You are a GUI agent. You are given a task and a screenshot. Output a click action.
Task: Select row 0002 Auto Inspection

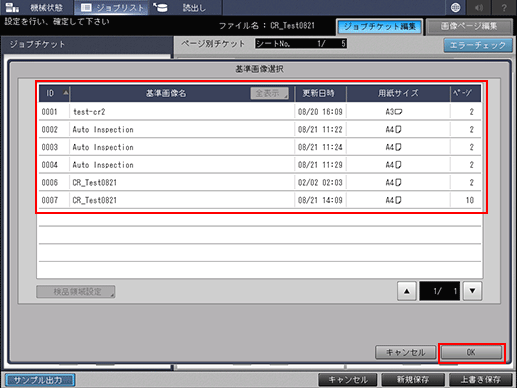point(260,129)
